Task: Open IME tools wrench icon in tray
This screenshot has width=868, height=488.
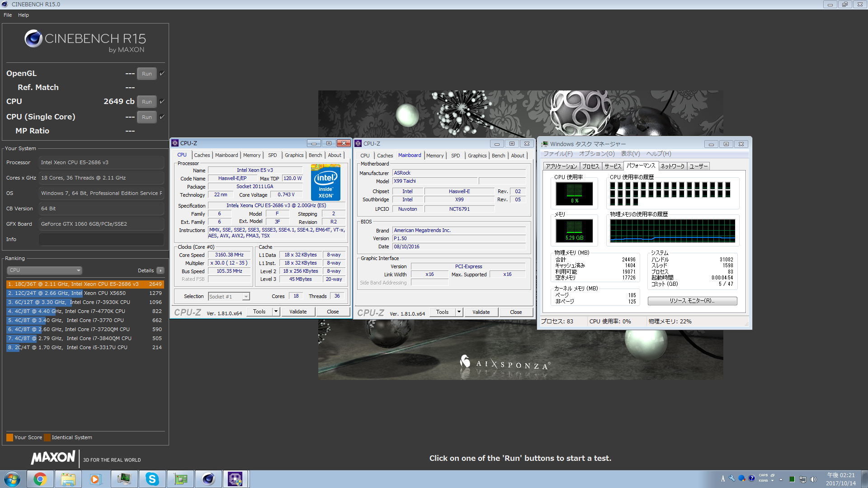Action: (x=732, y=479)
